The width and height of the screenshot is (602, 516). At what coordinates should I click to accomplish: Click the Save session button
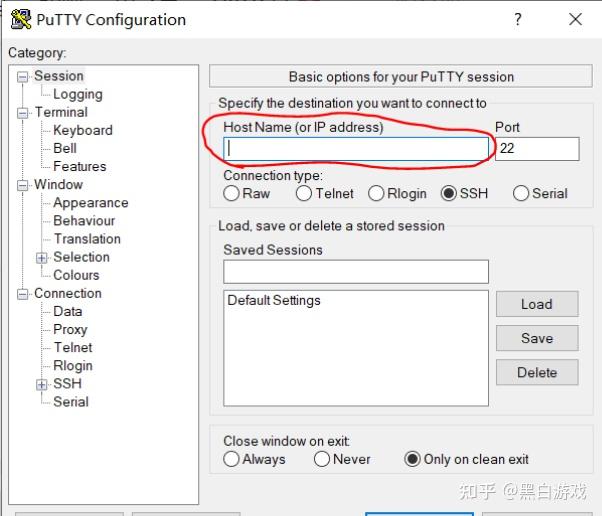tap(537, 338)
